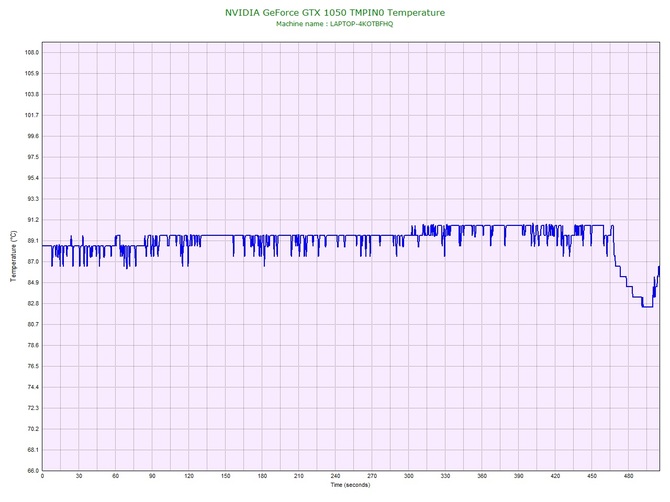Click the 60 tick on time axis
Screen dimensions: 670x502
point(115,476)
